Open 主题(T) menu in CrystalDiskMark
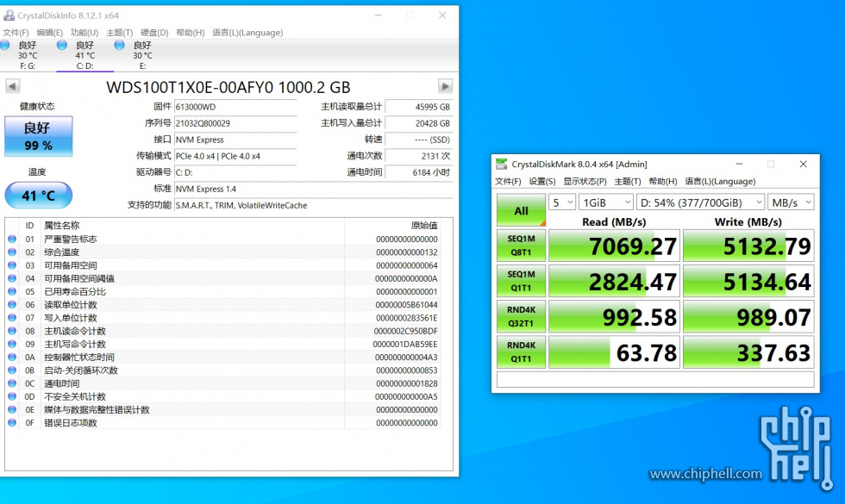Screen dimensions: 845x504 coord(628,182)
